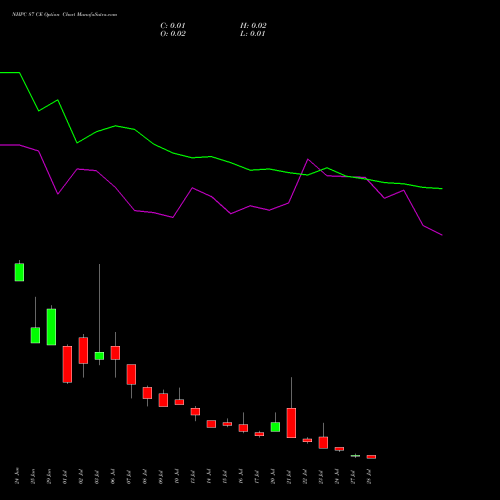This screenshot has width=500, height=500.
Task: Click the red candlestick for 28 Jul
Action: tap(371, 457)
